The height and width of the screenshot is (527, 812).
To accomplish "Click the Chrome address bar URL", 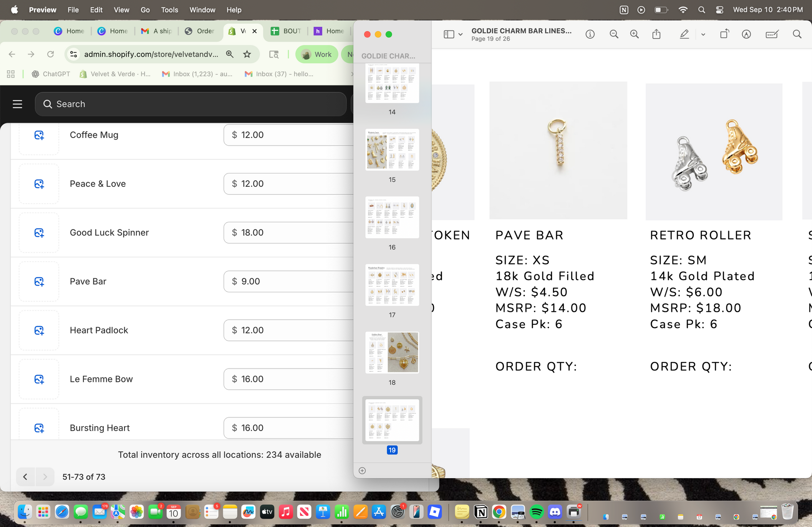I will [151, 54].
